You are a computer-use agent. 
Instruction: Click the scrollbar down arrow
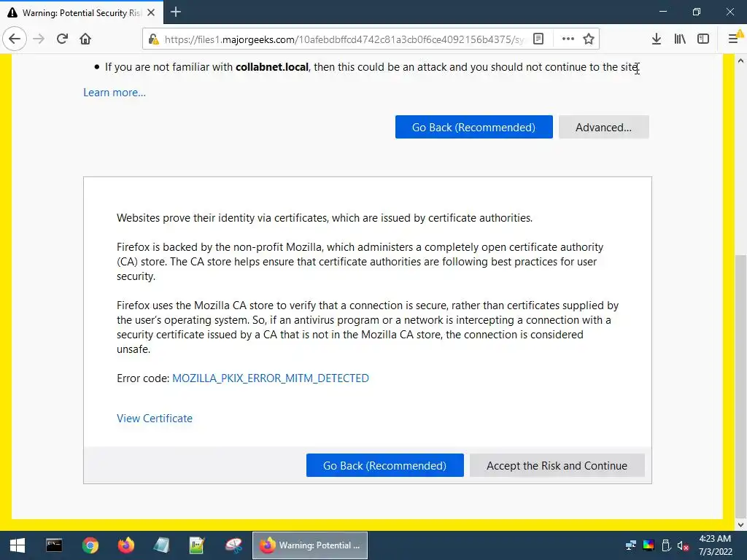pyautogui.click(x=741, y=525)
